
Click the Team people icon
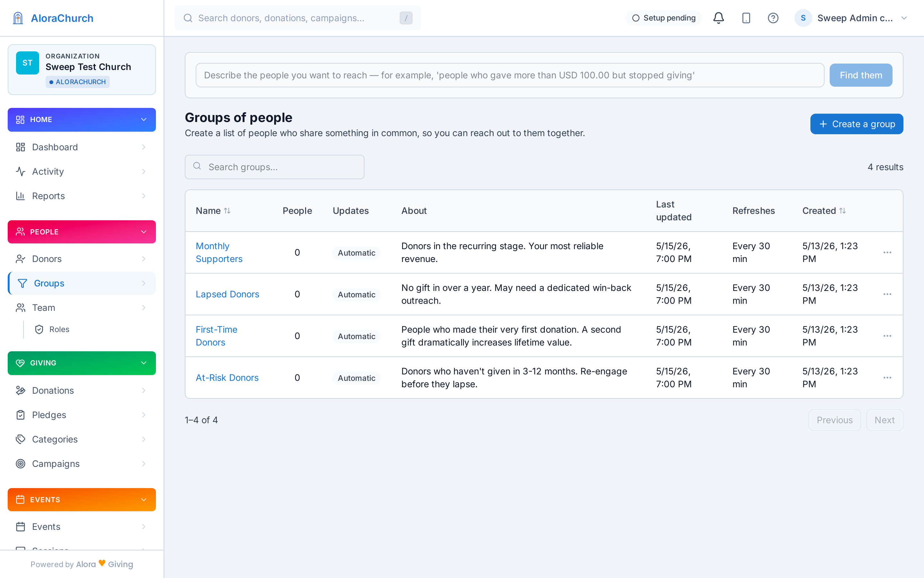[21, 308]
